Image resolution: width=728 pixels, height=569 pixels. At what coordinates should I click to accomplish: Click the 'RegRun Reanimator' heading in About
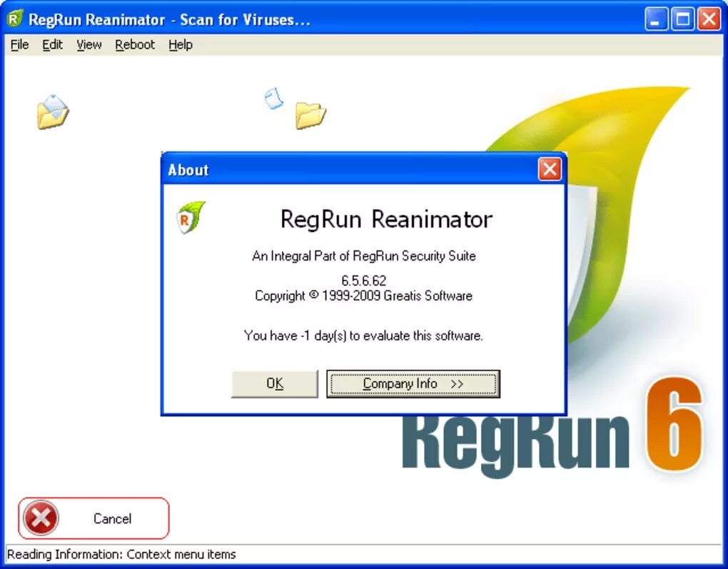[386, 219]
